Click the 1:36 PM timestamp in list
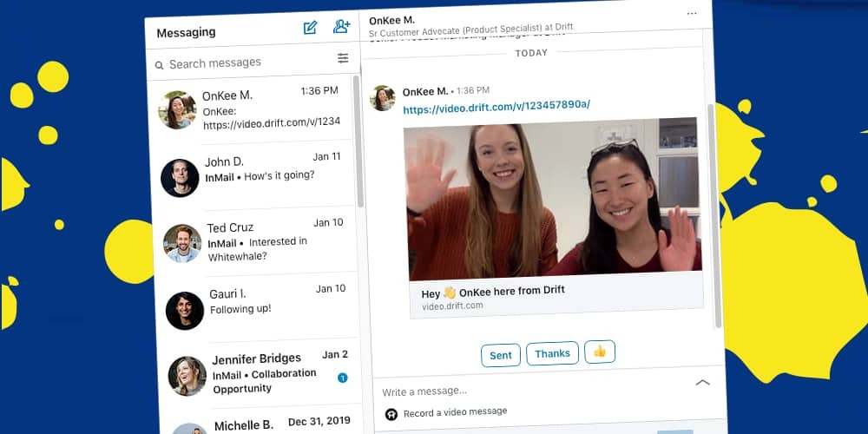 [x=319, y=91]
